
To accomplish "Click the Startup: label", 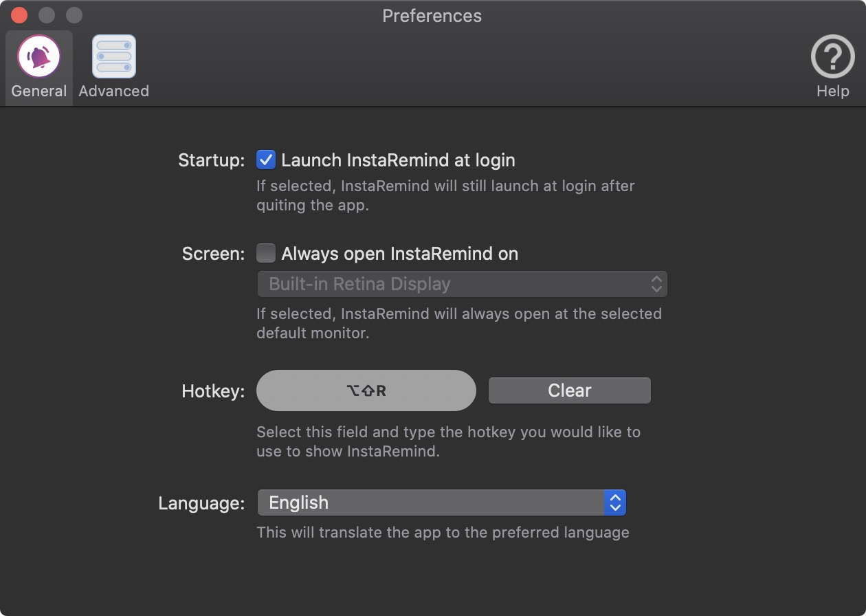I will tap(211, 160).
